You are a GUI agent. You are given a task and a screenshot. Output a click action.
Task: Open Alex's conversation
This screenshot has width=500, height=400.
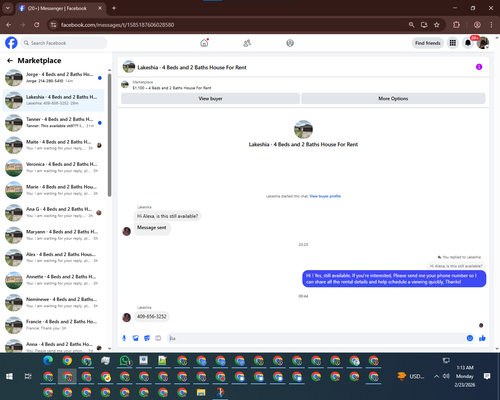coord(53,257)
